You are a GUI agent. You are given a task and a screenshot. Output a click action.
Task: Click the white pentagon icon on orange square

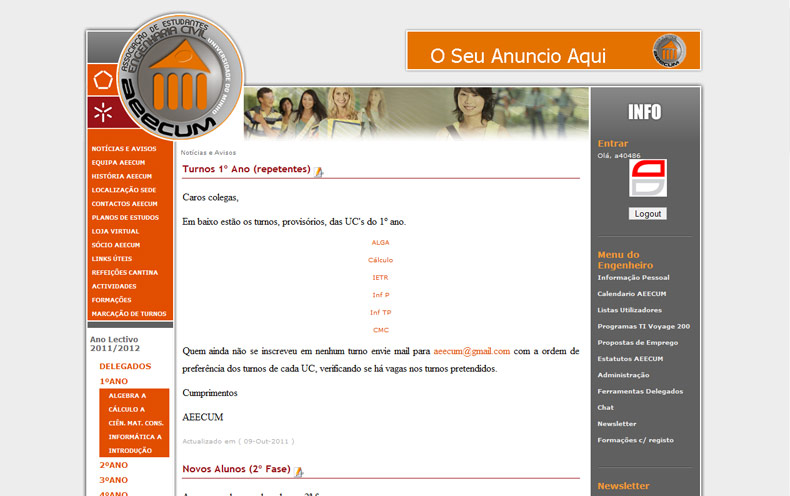coord(103,80)
